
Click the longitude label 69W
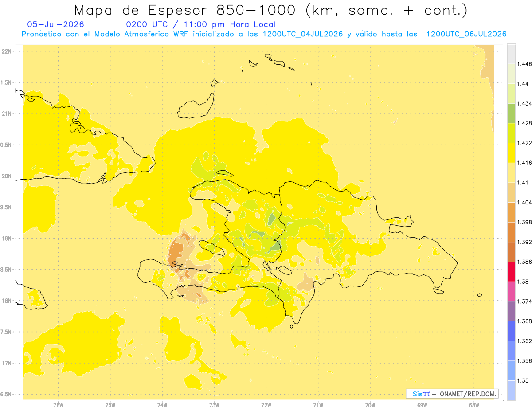pos(422,405)
